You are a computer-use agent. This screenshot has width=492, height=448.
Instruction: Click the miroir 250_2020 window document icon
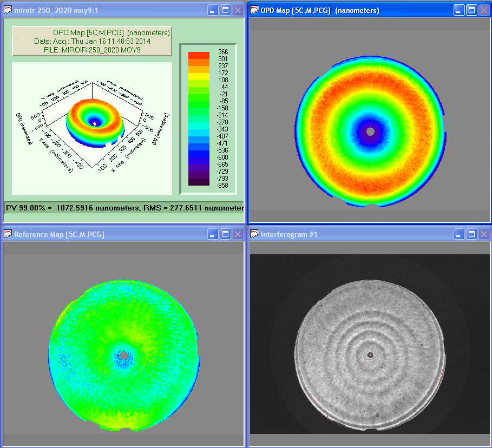coord(8,10)
